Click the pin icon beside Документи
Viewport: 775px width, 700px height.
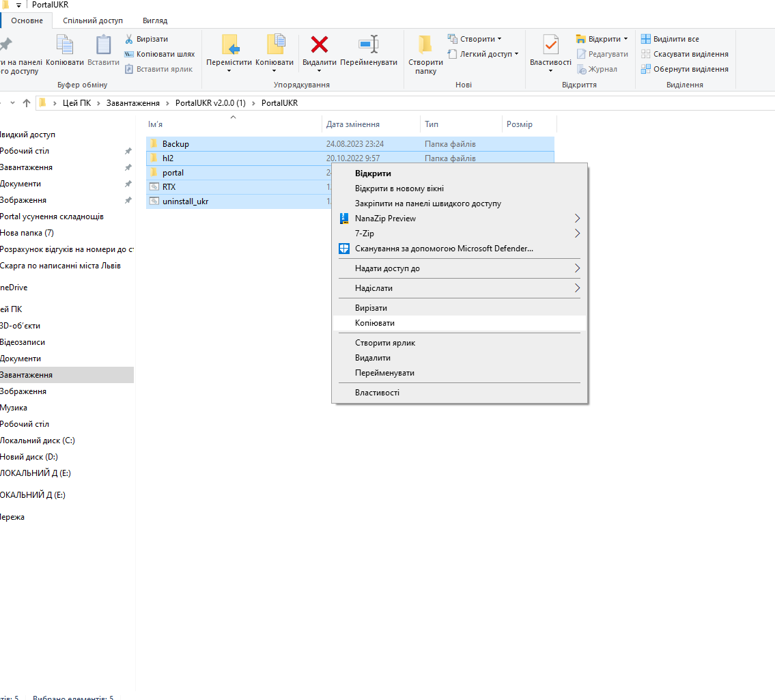pos(128,184)
